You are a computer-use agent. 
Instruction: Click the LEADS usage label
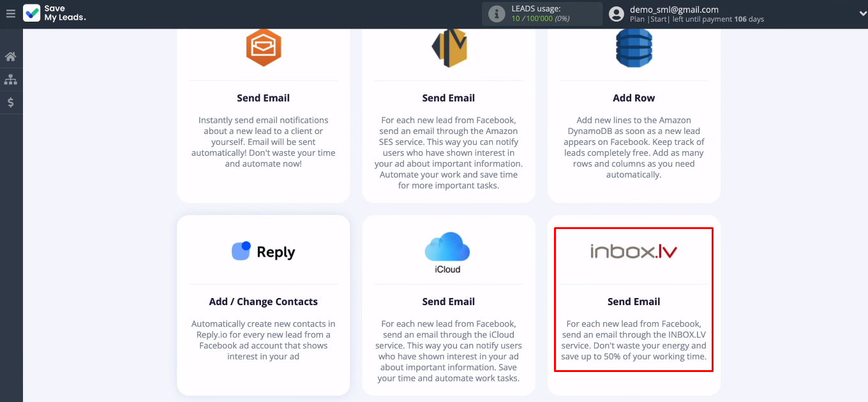pyautogui.click(x=536, y=9)
